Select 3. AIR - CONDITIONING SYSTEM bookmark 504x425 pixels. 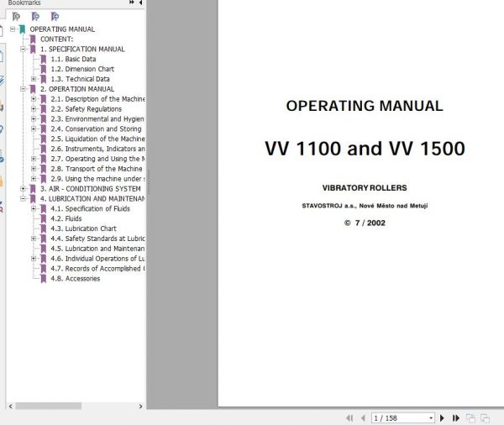pos(91,189)
